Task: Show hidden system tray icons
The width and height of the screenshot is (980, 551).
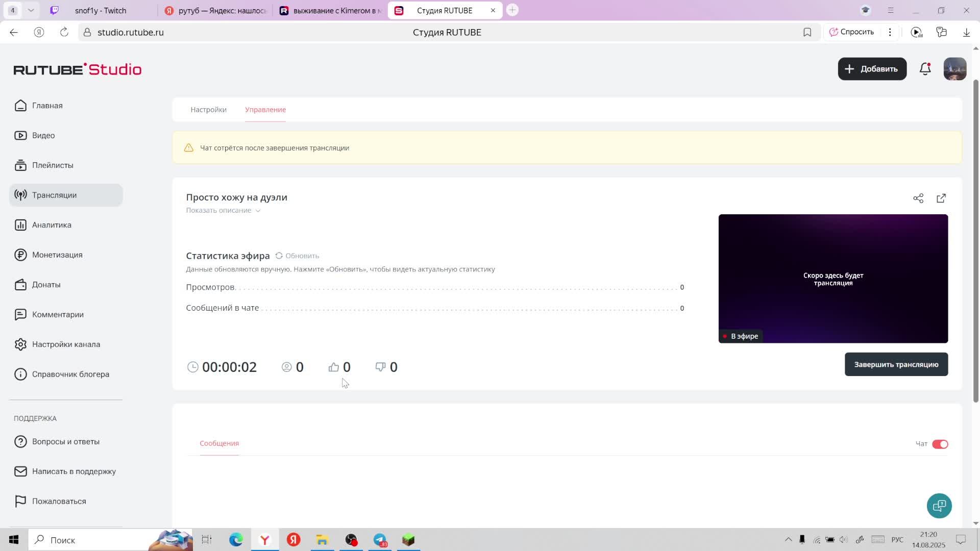Action: (x=788, y=540)
